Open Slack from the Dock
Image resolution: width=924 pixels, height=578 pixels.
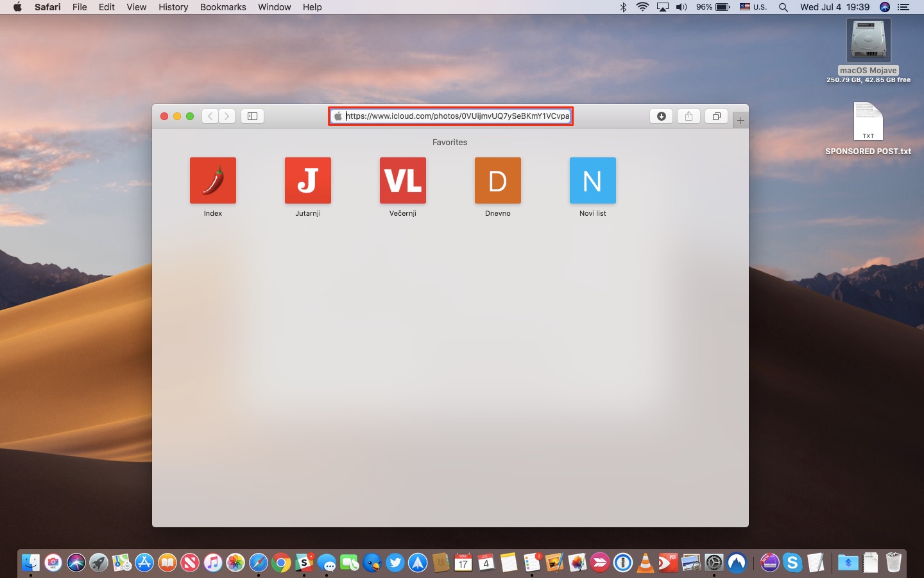pos(304,563)
